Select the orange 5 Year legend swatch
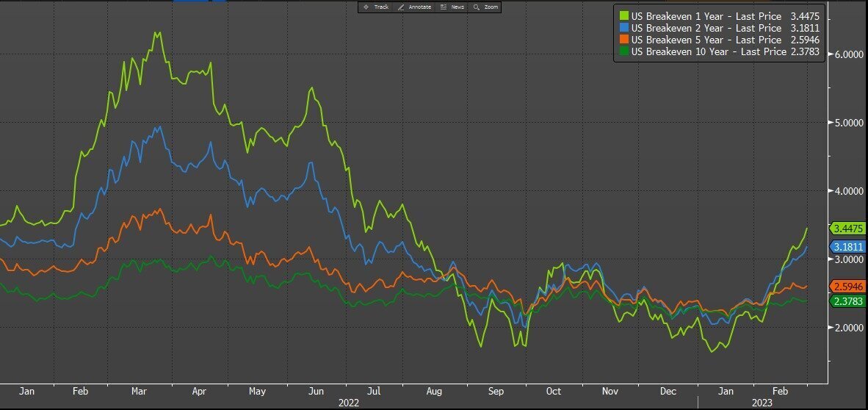The image size is (868, 410). 623,40
